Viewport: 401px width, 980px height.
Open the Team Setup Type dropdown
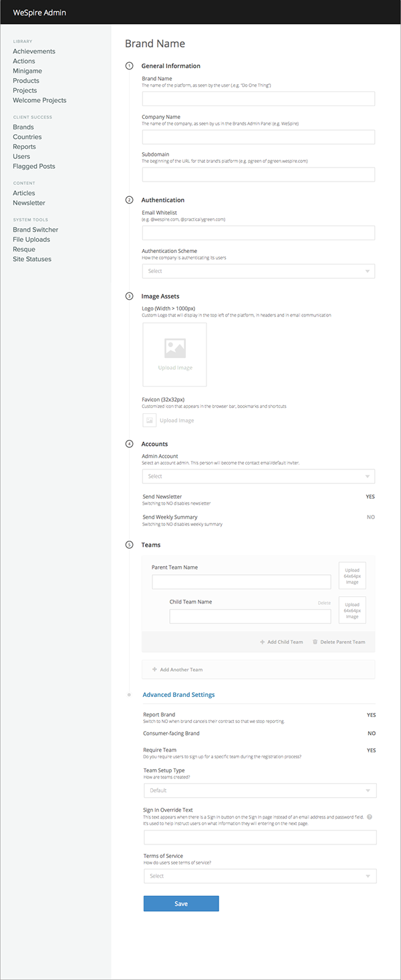(260, 790)
